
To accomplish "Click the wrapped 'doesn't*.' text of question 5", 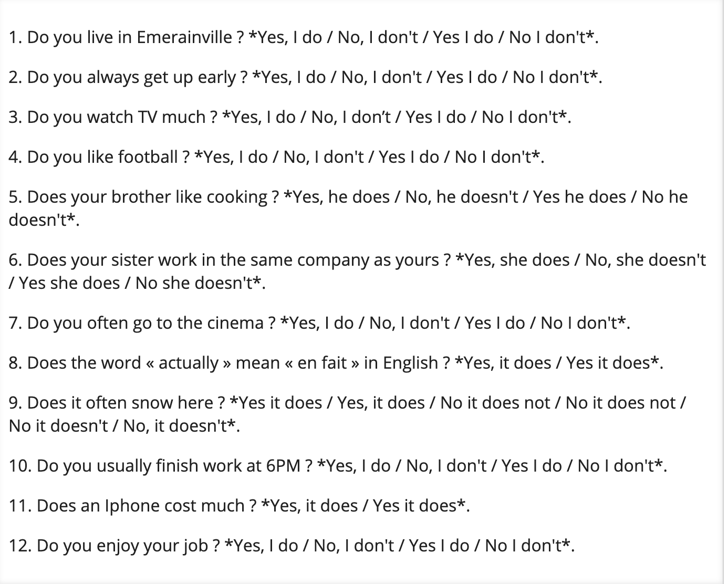I will (x=44, y=220).
